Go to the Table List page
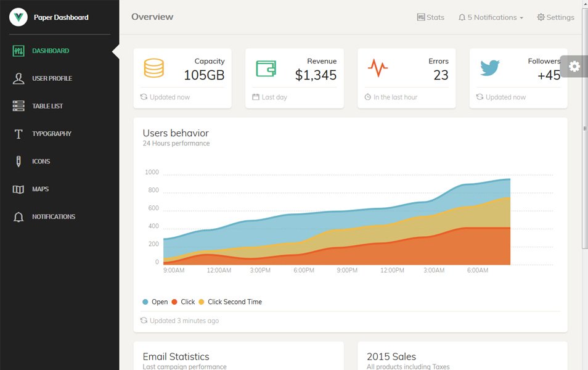The height and width of the screenshot is (370, 588). [47, 106]
